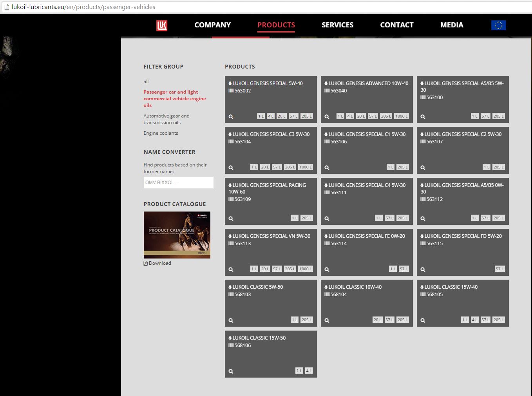This screenshot has width=532, height=396.
Task: Select 1 L size on Genesis Special C2 5W-30
Action: pyautogui.click(x=487, y=167)
